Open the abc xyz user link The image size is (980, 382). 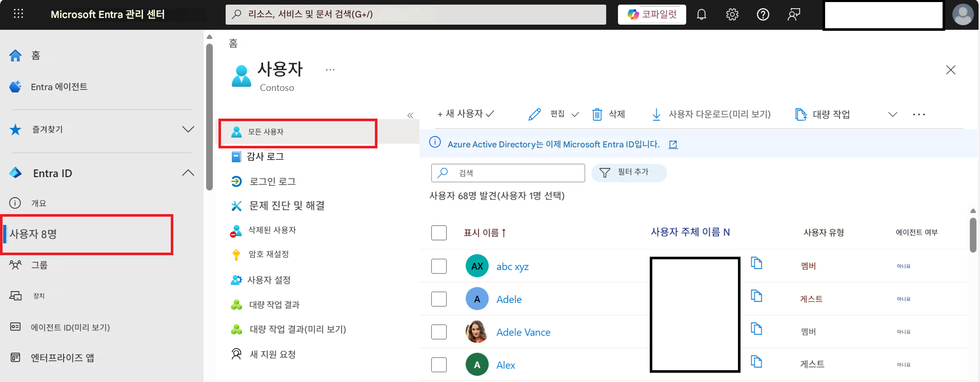[512, 266]
